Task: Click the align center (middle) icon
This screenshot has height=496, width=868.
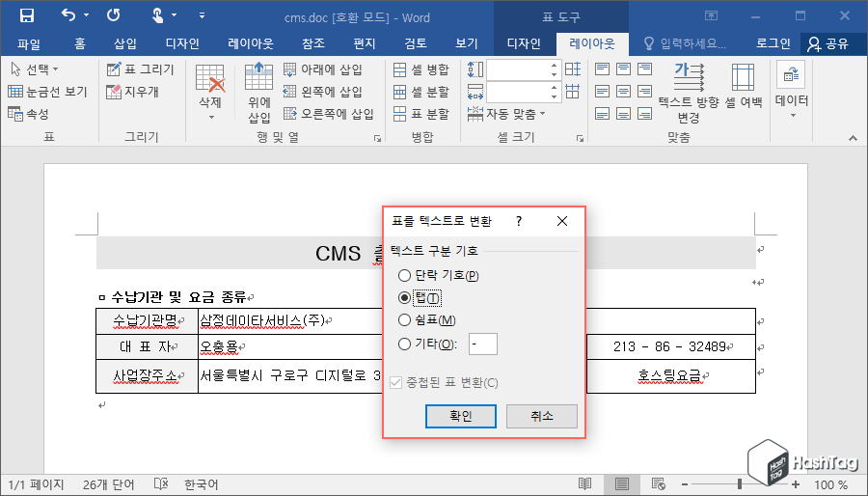Action: click(x=623, y=92)
